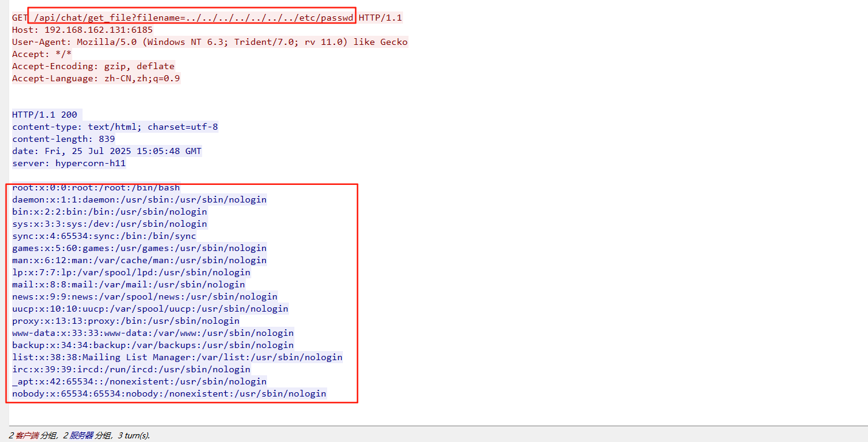Select the daemon:x:1:1 passwd entry
Screen dimensions: 868x442
[x=140, y=199]
